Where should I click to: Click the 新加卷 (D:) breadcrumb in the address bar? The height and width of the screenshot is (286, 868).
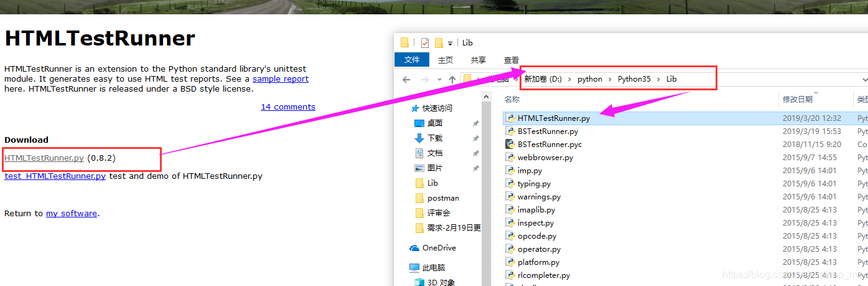pos(543,79)
